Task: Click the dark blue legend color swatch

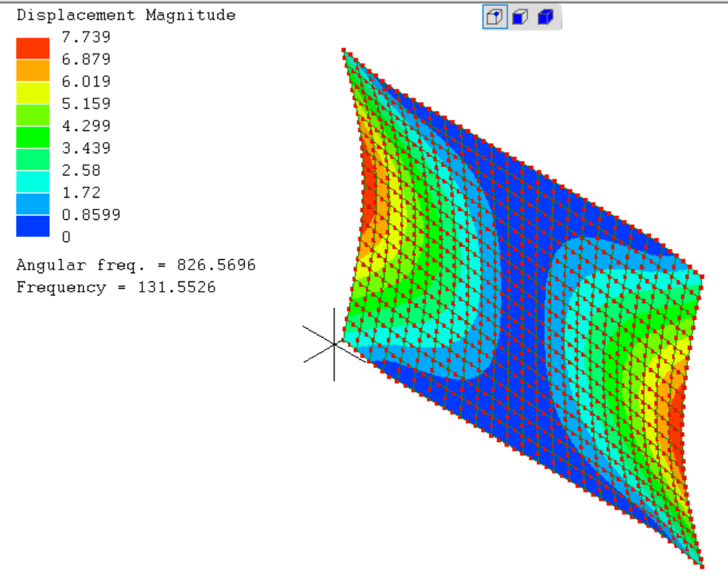Action: (33, 227)
